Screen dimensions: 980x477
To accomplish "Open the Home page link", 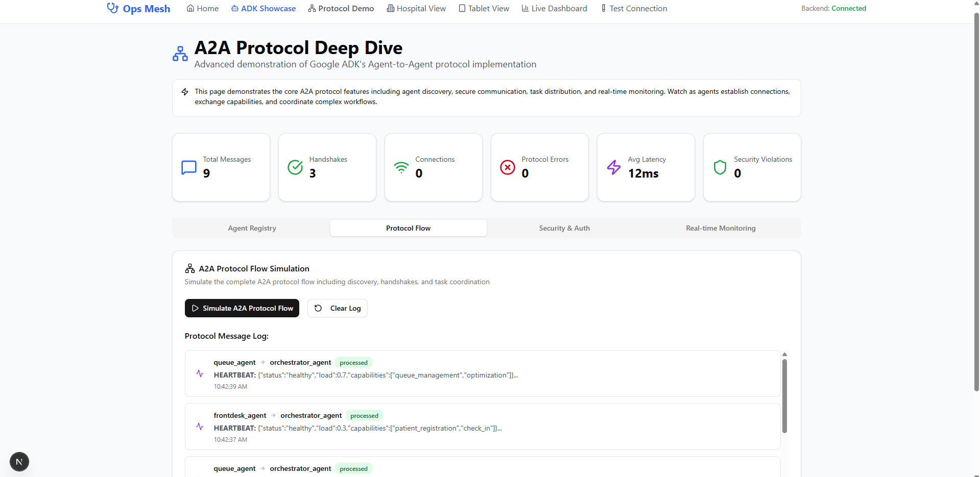I will coord(203,8).
